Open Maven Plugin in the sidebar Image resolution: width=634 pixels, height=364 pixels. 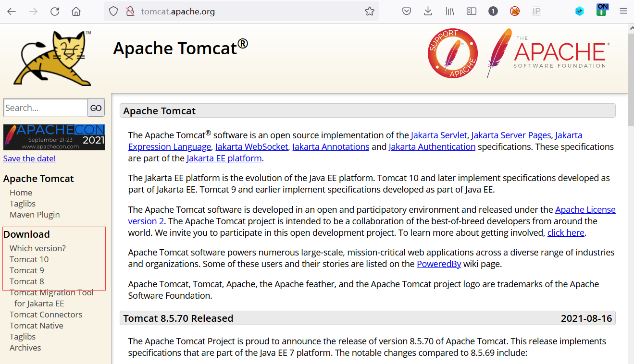click(35, 215)
